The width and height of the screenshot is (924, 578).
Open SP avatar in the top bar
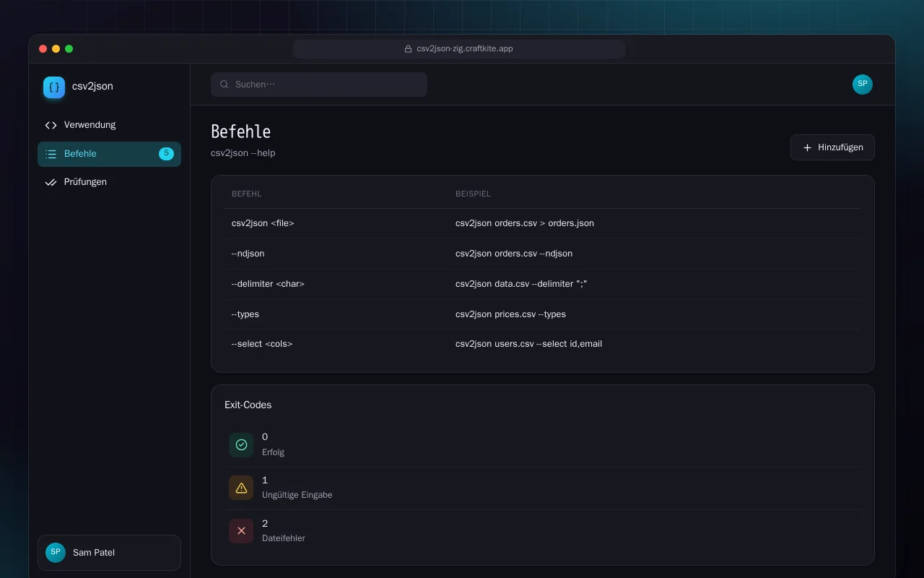coord(863,85)
